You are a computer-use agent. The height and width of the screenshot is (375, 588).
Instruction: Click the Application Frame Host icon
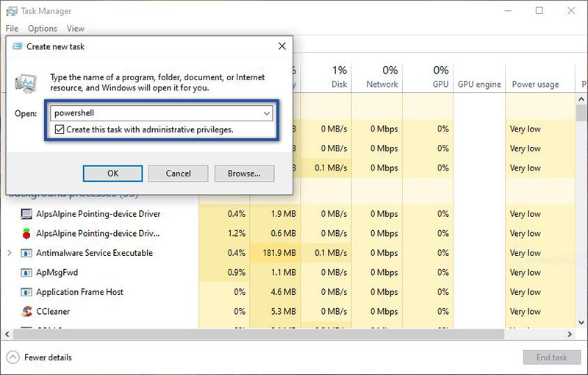pyautogui.click(x=27, y=292)
